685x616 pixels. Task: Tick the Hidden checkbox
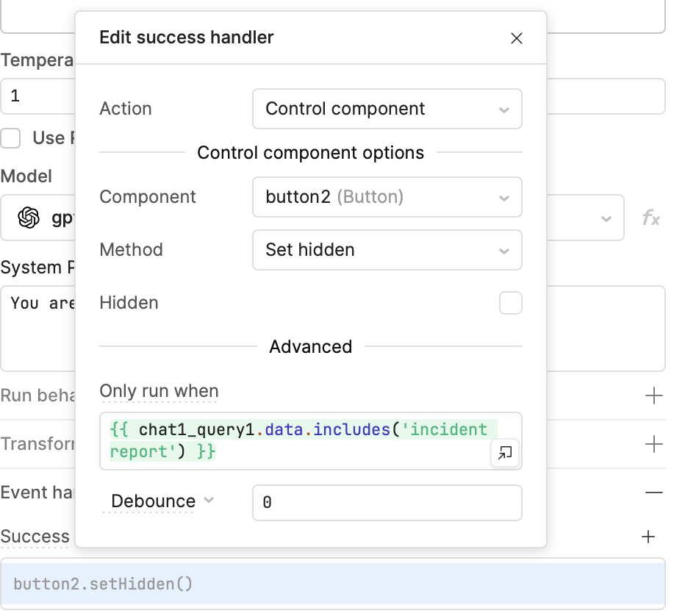pyautogui.click(x=510, y=303)
